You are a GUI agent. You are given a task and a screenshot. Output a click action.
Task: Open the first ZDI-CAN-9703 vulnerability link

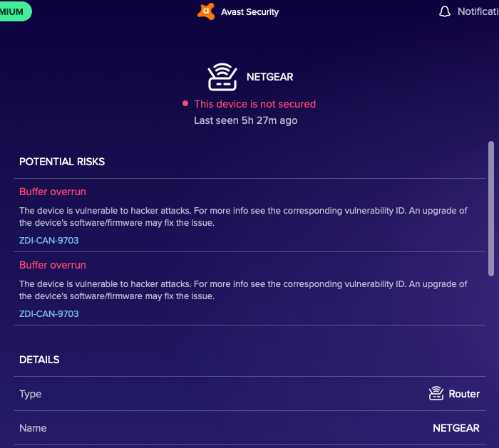coord(49,241)
